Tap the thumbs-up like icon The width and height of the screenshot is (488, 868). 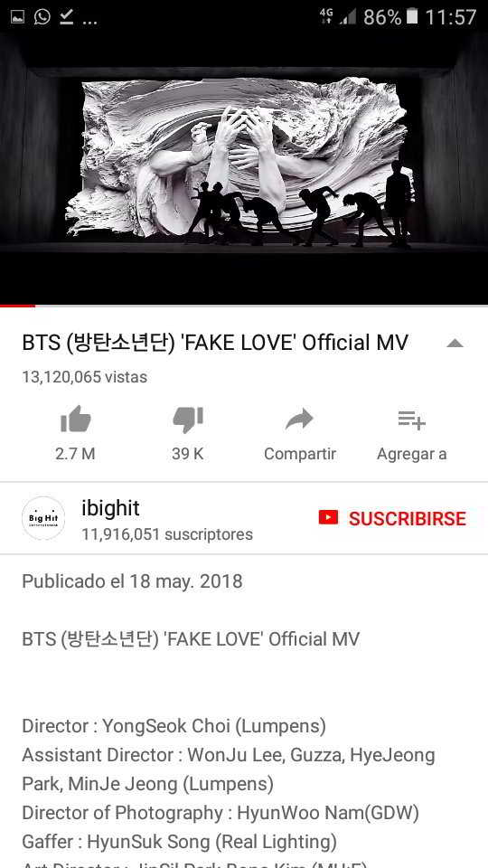75,419
